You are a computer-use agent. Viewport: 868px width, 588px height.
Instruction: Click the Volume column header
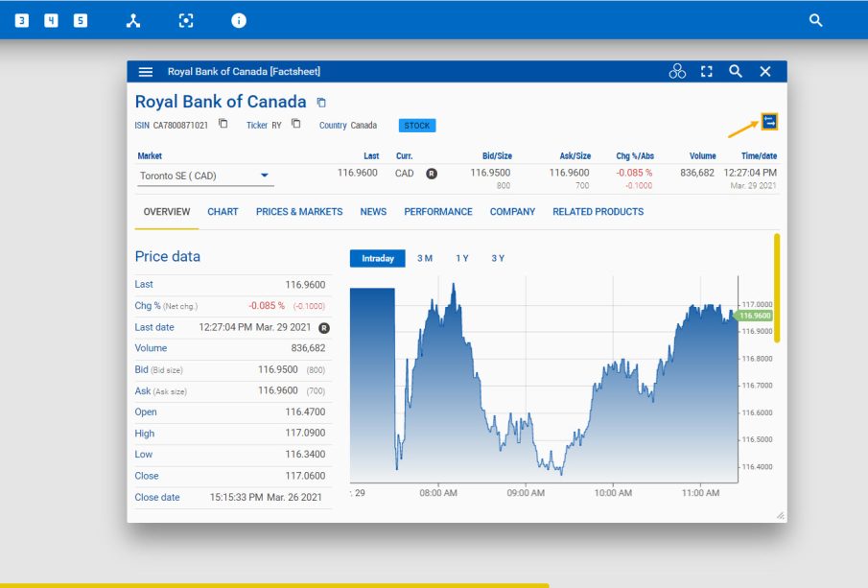point(702,156)
